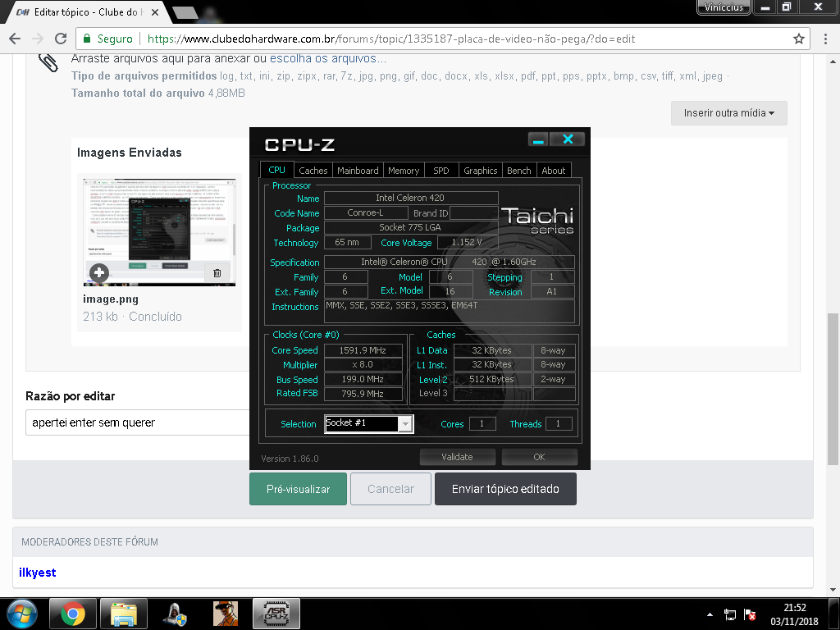
Task: Delete image.png with trash icon
Action: click(217, 273)
